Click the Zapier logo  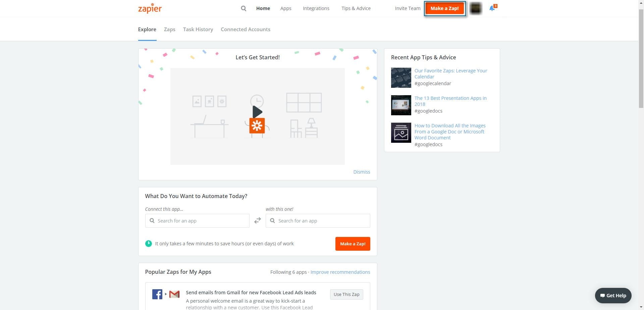coord(150,8)
